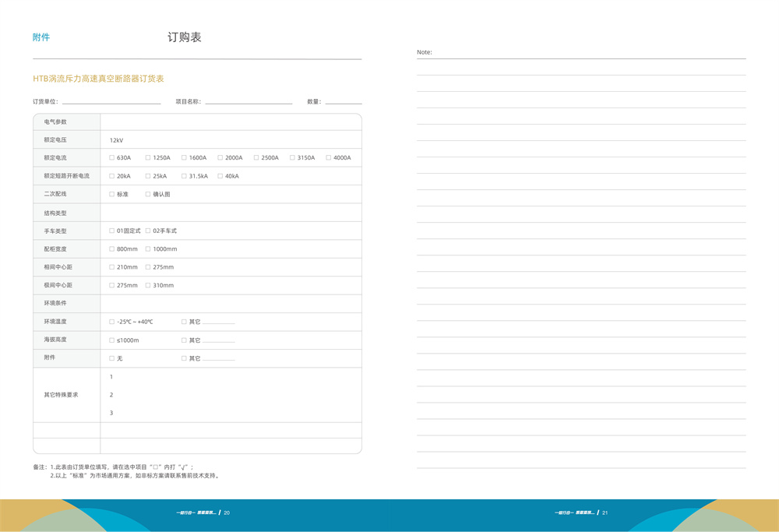This screenshot has width=779, height=532.
Task: Click the blank line after 其它 in 环境温度 row
Action: 219,322
